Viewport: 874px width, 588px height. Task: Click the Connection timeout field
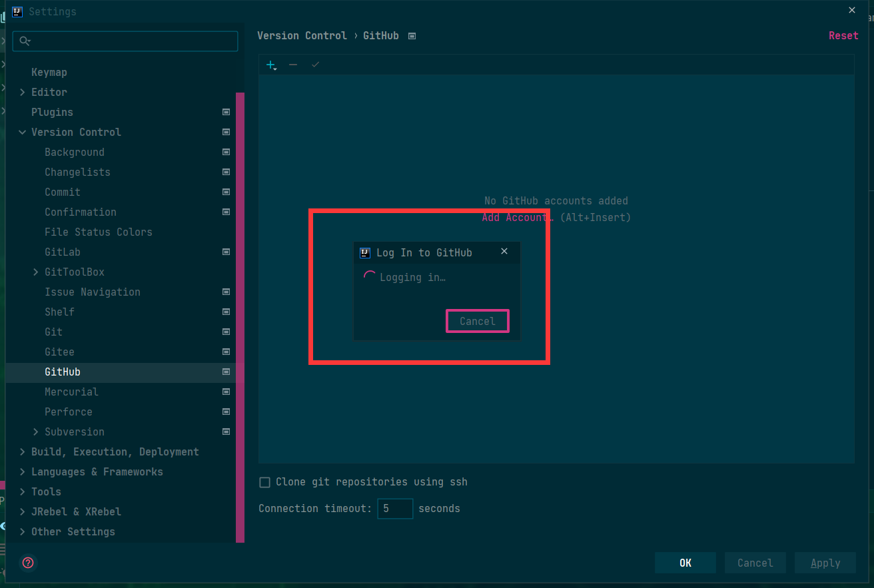[395, 509]
